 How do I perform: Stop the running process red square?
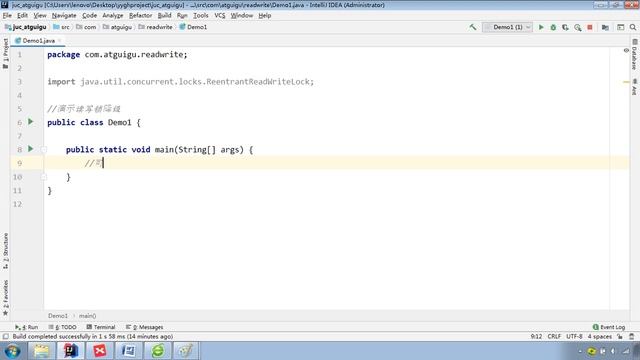(590, 27)
